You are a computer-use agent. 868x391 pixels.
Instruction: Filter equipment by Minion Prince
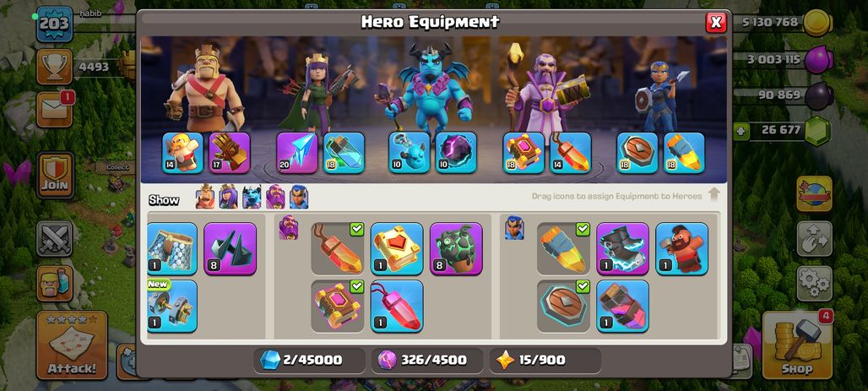tap(252, 197)
